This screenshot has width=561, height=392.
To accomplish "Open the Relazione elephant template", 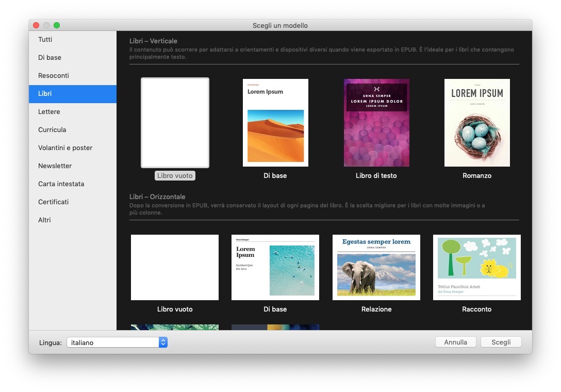I will click(x=376, y=267).
